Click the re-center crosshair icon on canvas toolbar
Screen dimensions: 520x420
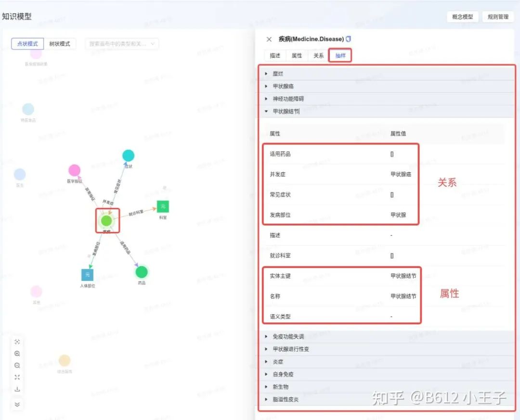pos(17,342)
